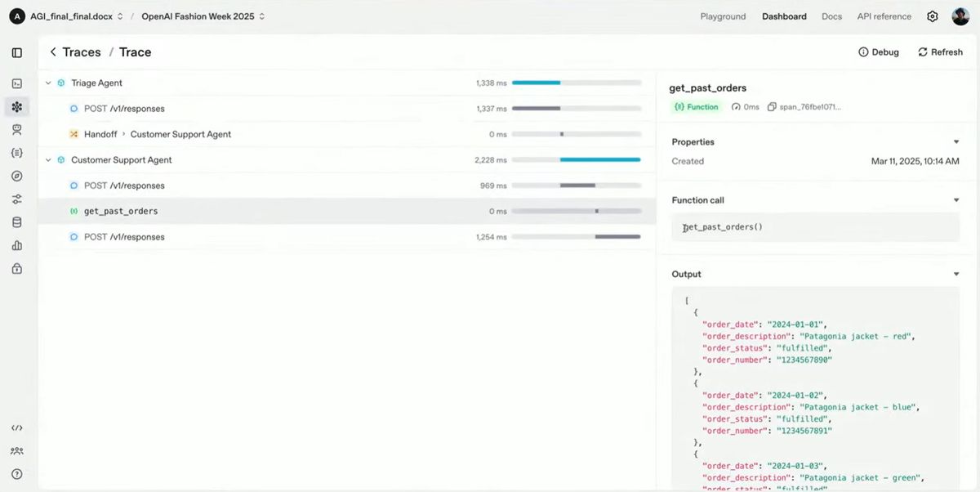
Task: Open the AGI_final_final.docx organization dropdown
Action: pos(76,16)
